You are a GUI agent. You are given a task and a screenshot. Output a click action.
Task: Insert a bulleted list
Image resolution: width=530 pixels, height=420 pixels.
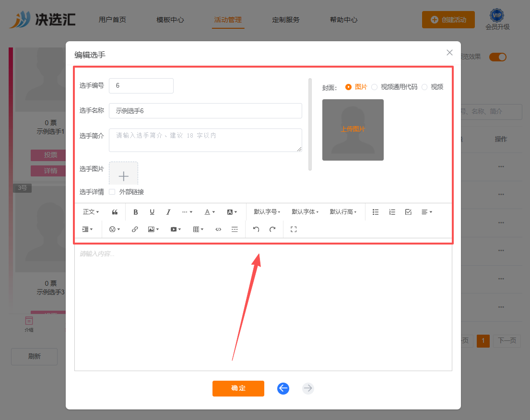tap(376, 212)
